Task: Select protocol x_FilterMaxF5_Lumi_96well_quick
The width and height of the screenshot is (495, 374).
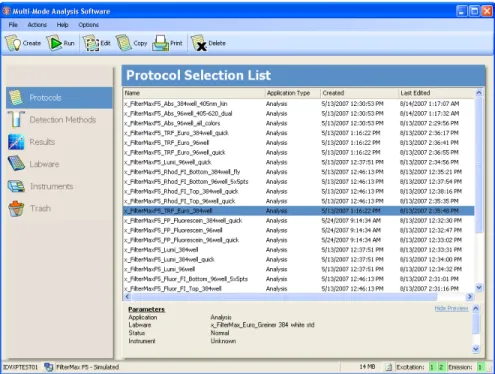Action: [299, 162]
